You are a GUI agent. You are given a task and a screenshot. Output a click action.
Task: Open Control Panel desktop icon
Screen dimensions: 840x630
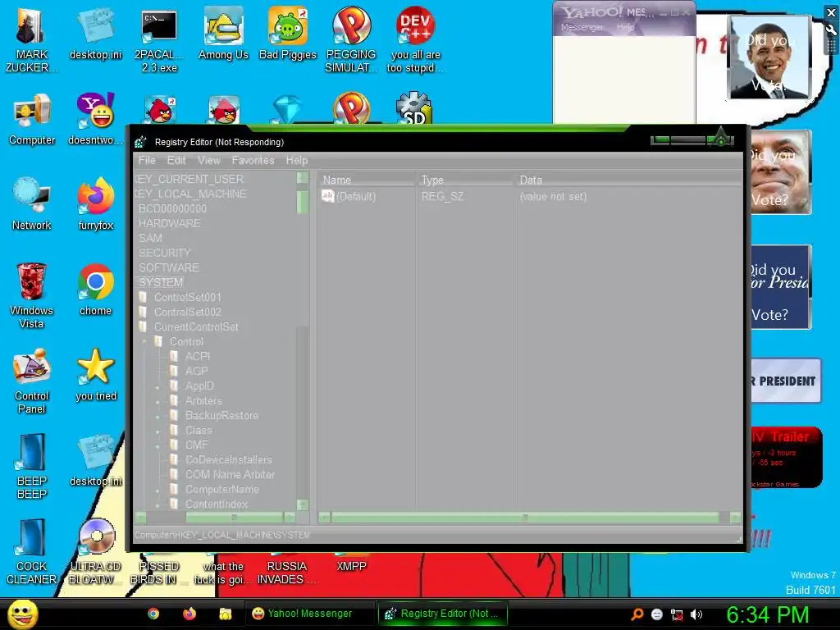[x=32, y=381]
